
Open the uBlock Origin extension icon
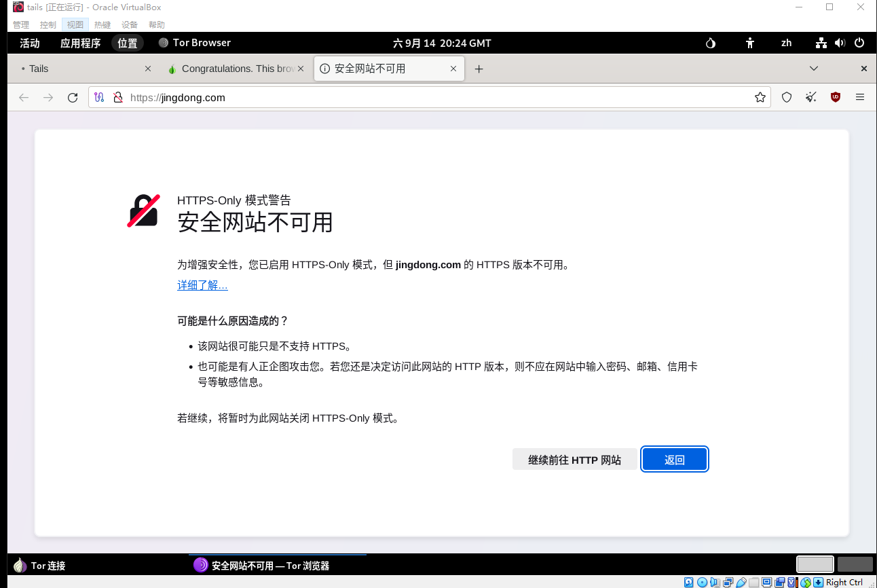[x=836, y=97]
